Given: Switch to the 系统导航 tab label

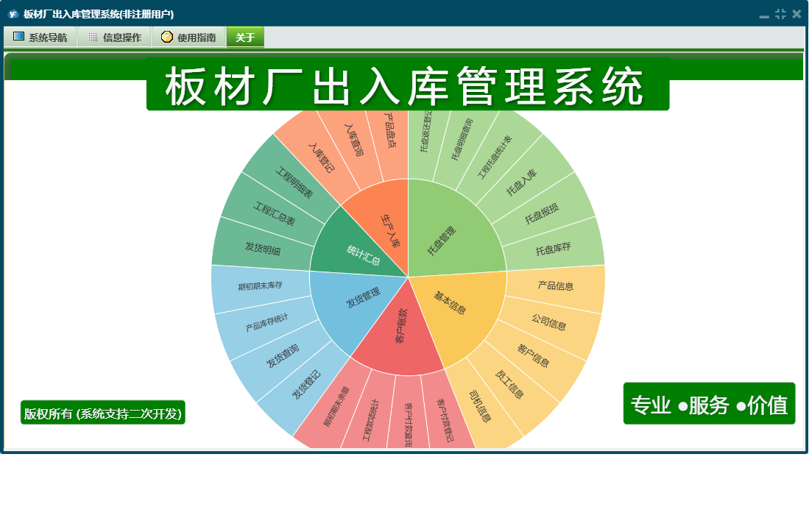Looking at the screenshot, I should click(48, 38).
